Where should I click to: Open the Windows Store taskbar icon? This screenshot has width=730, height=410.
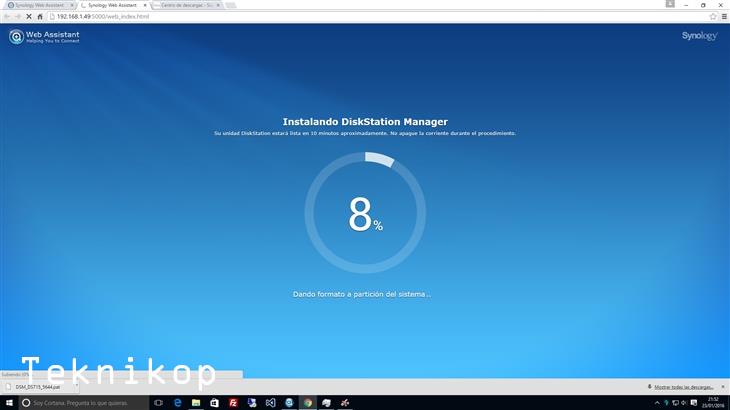click(x=214, y=402)
